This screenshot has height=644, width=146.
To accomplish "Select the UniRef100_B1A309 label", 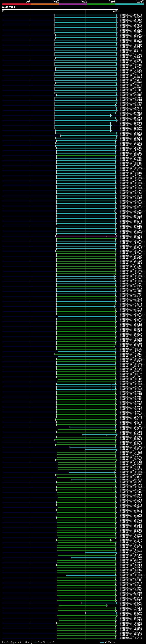I will click(x=131, y=223).
